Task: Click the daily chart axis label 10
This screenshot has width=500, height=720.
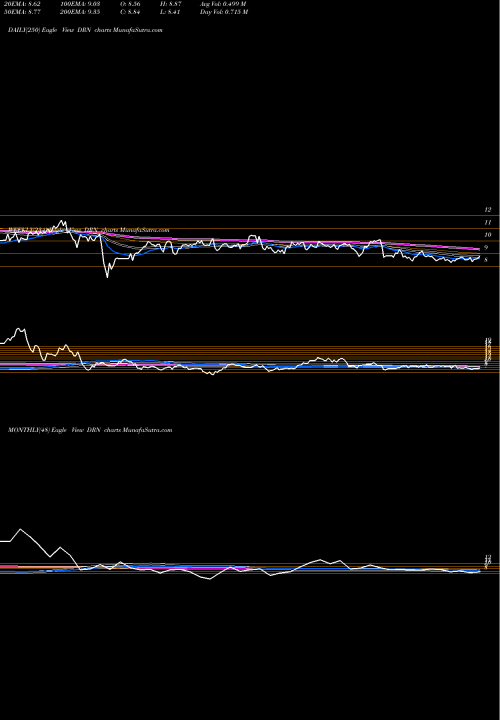Action: [488, 235]
